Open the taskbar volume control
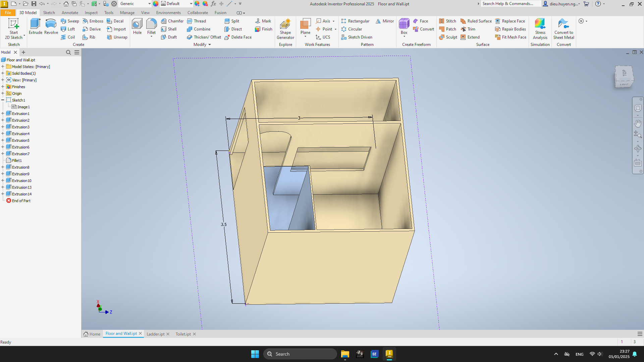 coord(600,354)
